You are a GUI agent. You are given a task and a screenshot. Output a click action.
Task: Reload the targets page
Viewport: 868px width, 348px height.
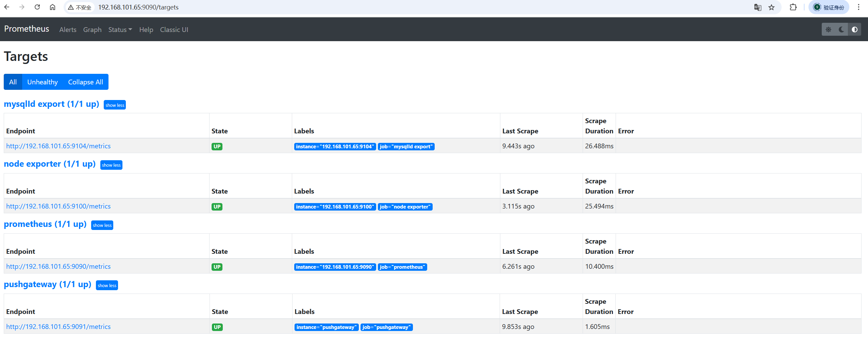(x=37, y=7)
